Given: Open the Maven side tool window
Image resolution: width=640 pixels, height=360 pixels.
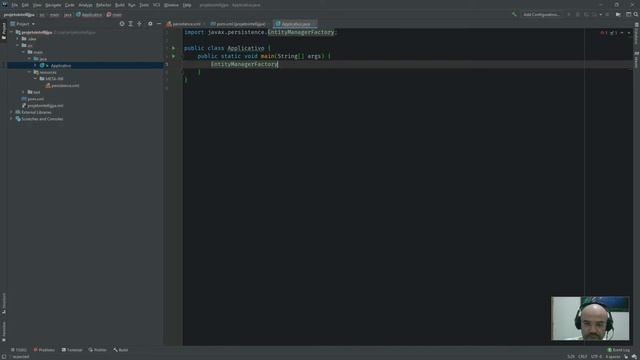Looking at the screenshot, I should (x=636, y=60).
